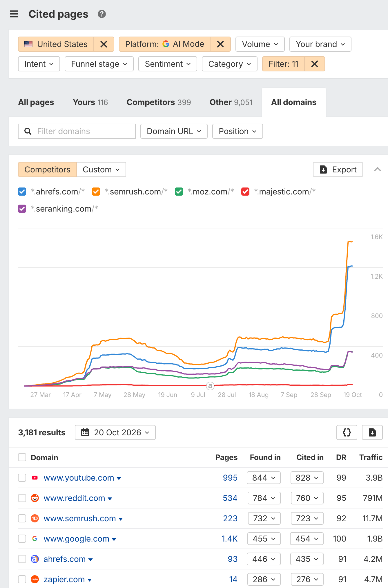Check the zapier.com row checkbox
388x588 pixels.
22,579
